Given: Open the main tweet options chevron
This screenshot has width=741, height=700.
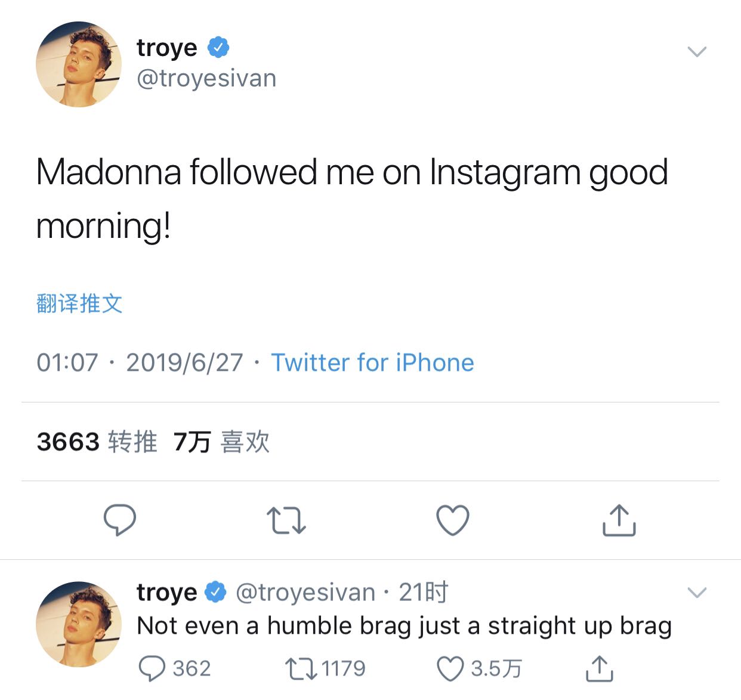Looking at the screenshot, I should (697, 52).
